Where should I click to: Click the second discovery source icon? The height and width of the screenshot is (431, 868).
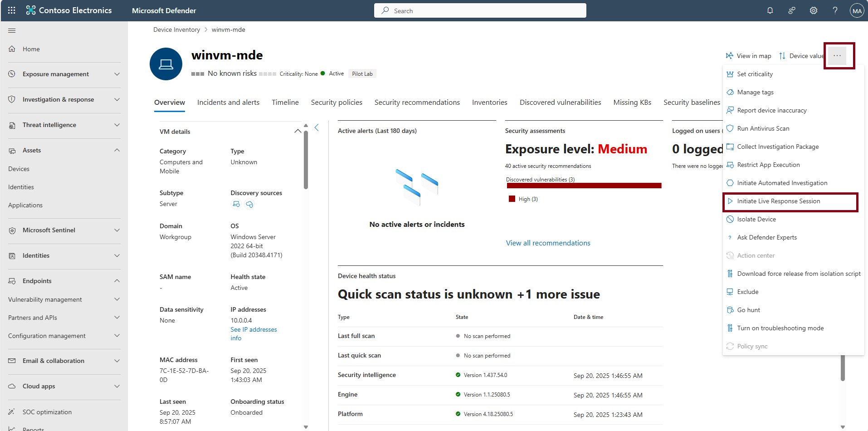point(249,204)
